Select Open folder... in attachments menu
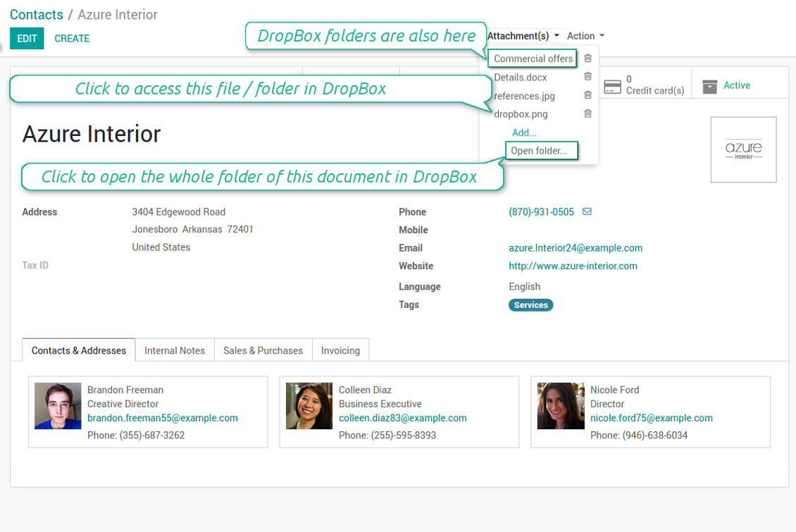 click(539, 151)
